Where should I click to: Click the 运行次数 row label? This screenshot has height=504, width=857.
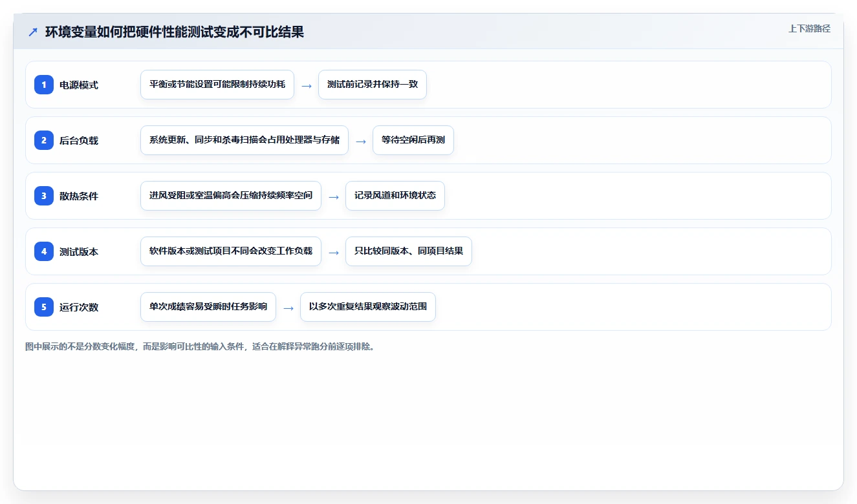pos(79,307)
